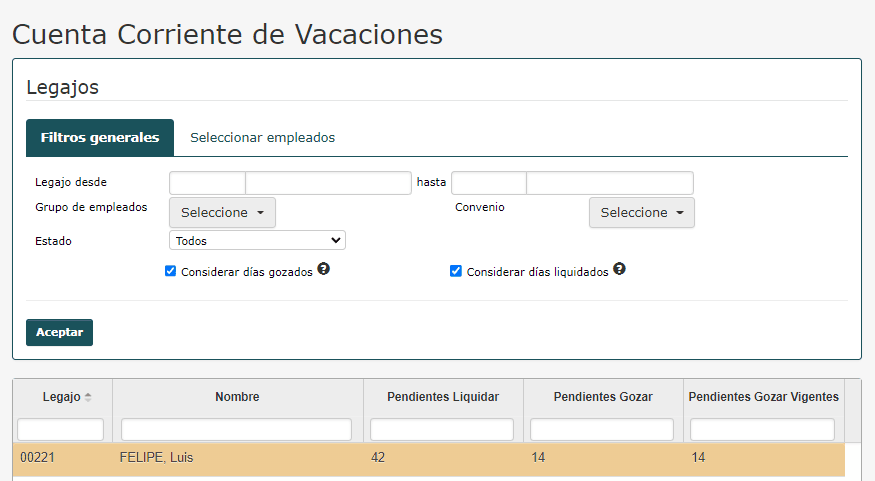
Task: Expand Estado dropdown showing Todos
Action: pos(257,240)
